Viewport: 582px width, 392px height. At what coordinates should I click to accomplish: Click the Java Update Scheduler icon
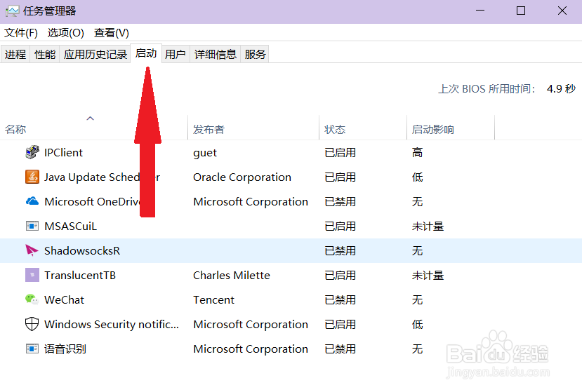32,177
